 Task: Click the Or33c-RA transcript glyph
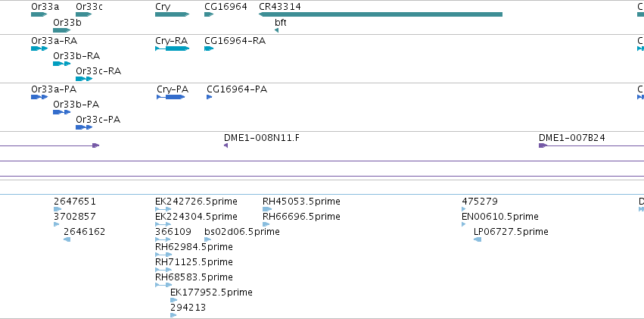84,79
